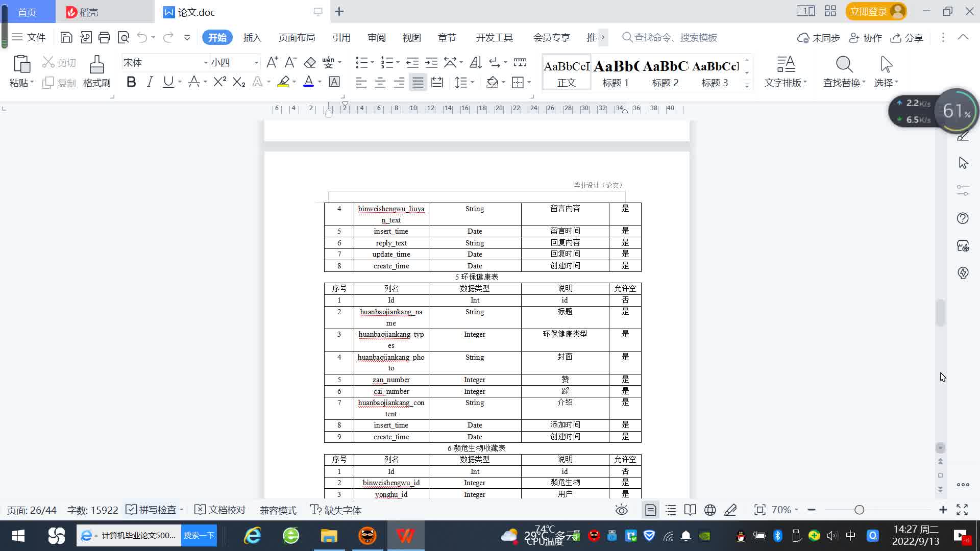Expand the styles gallery
Screen dimensions: 980x551
click(747, 85)
